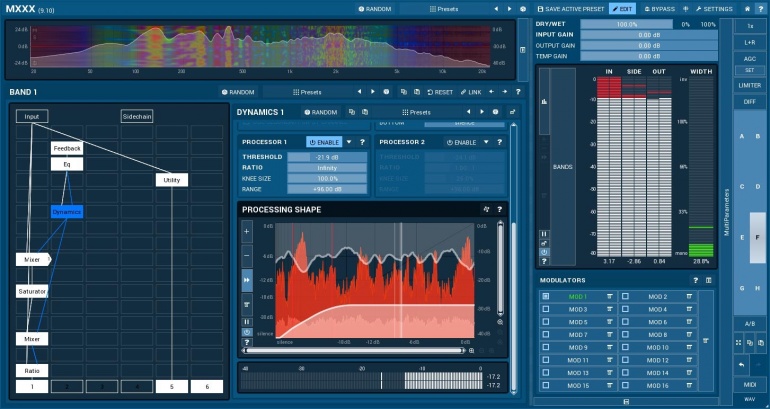Enable the MOD 3 modulator checkbox
The image size is (770, 409).
pyautogui.click(x=545, y=310)
